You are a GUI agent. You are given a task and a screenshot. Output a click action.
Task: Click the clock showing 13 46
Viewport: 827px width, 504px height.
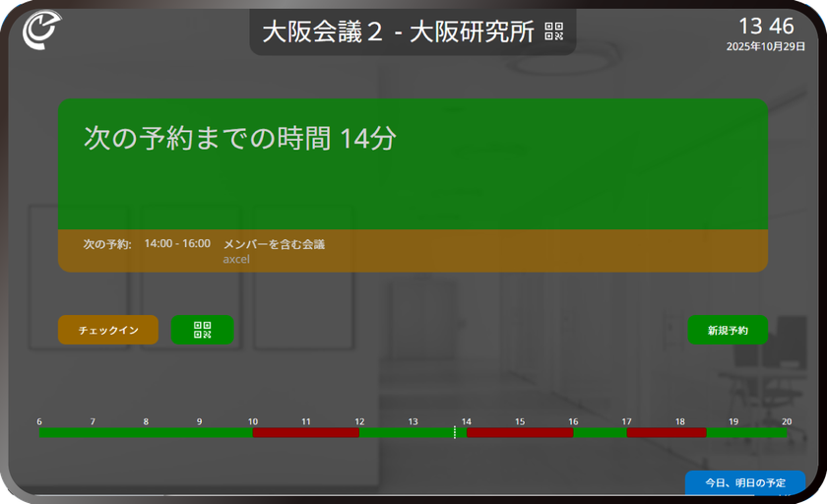tap(766, 26)
